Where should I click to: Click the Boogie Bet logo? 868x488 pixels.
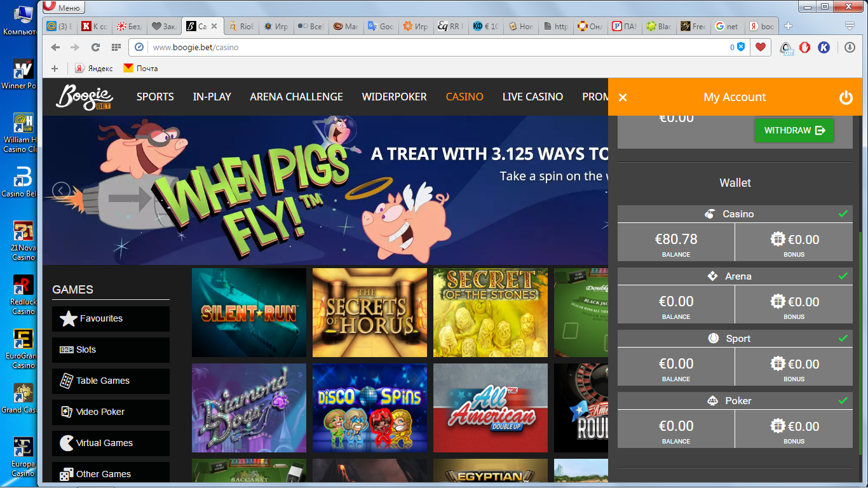pyautogui.click(x=83, y=97)
